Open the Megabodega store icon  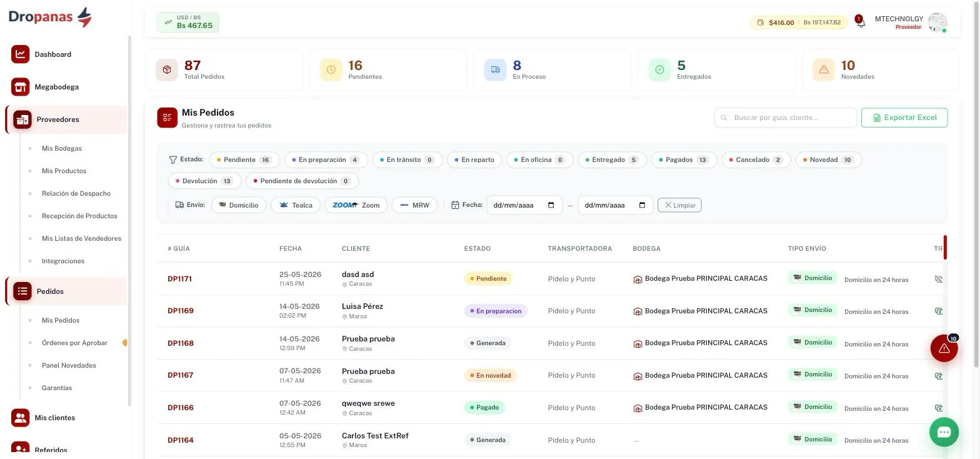pyautogui.click(x=21, y=87)
